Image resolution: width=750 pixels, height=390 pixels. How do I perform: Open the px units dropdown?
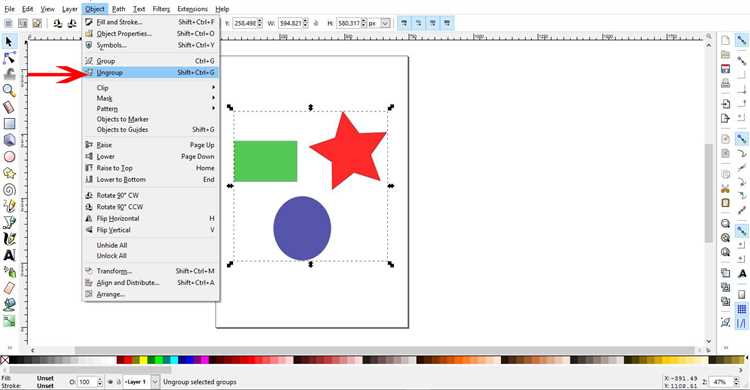(x=386, y=23)
